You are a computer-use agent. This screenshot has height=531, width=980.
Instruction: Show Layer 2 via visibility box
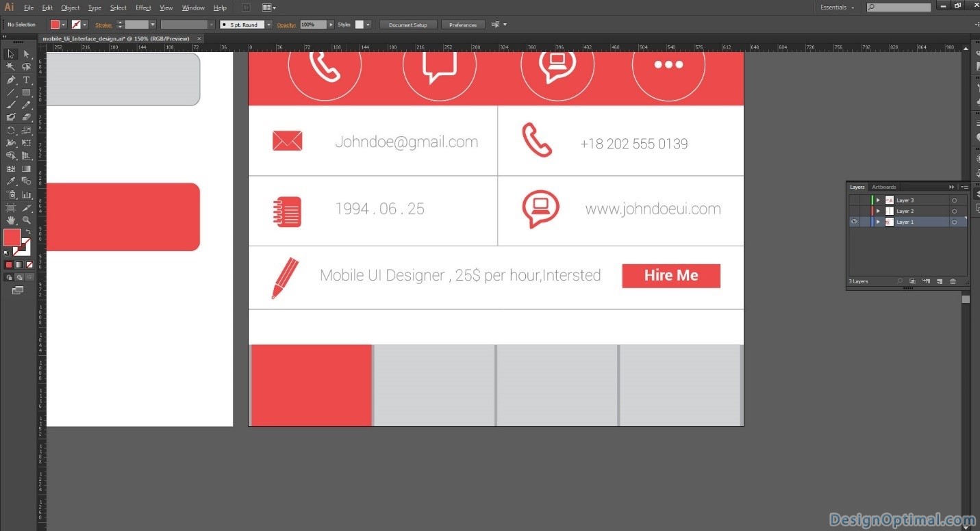[854, 211]
